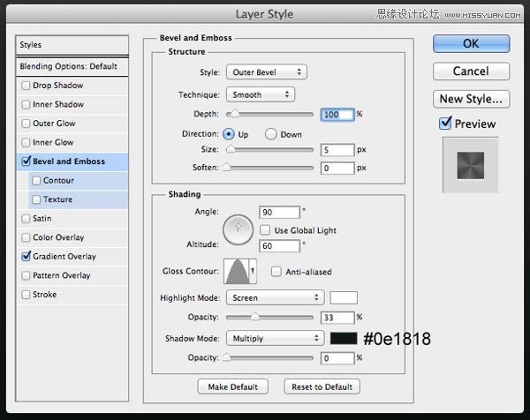The image size is (530, 420).
Task: Click the Angle and Altitude light dial
Action: click(237, 229)
